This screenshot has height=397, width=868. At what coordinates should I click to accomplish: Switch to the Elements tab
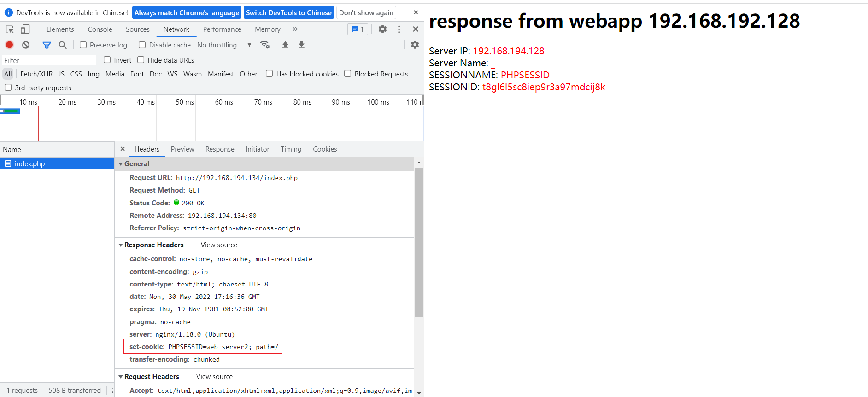point(60,29)
